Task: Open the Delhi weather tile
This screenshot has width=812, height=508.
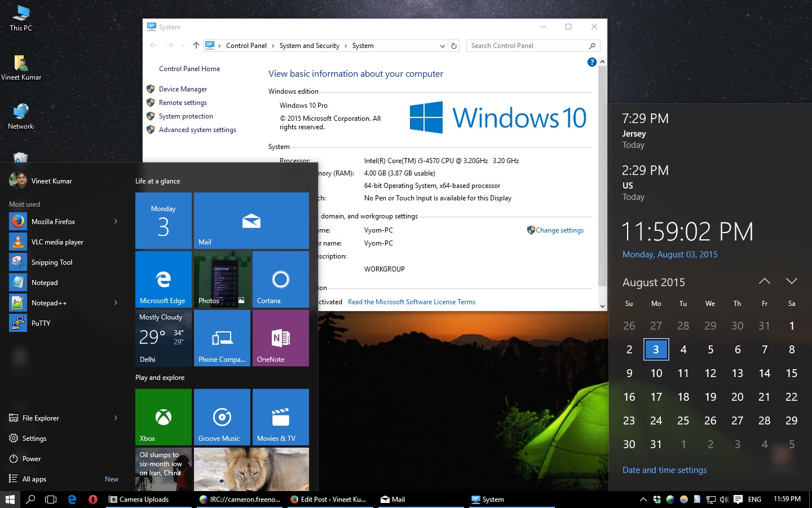Action: [164, 338]
